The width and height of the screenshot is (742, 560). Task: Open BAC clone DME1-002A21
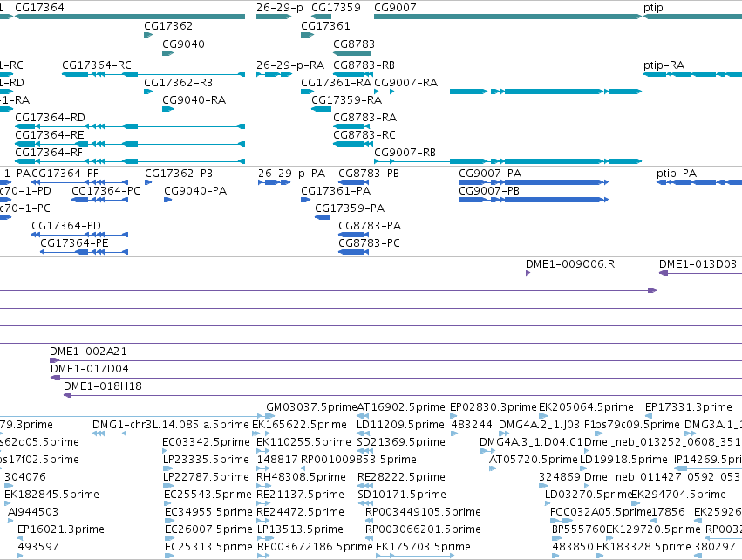coord(88,352)
